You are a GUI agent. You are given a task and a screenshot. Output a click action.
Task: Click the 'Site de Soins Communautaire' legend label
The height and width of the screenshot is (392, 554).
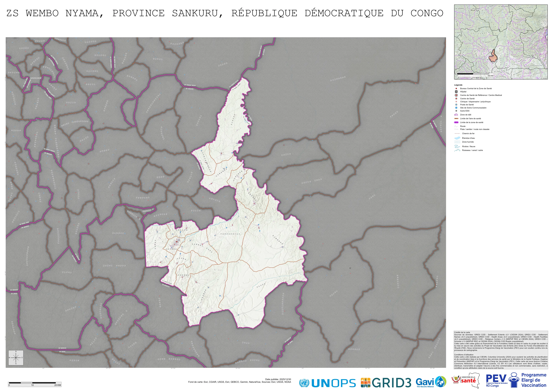point(473,108)
